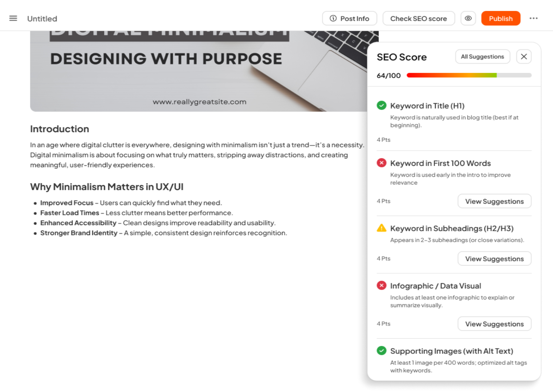The height and width of the screenshot is (392, 553).
Task: Click the Introduction heading in the editor
Action: (x=60, y=129)
